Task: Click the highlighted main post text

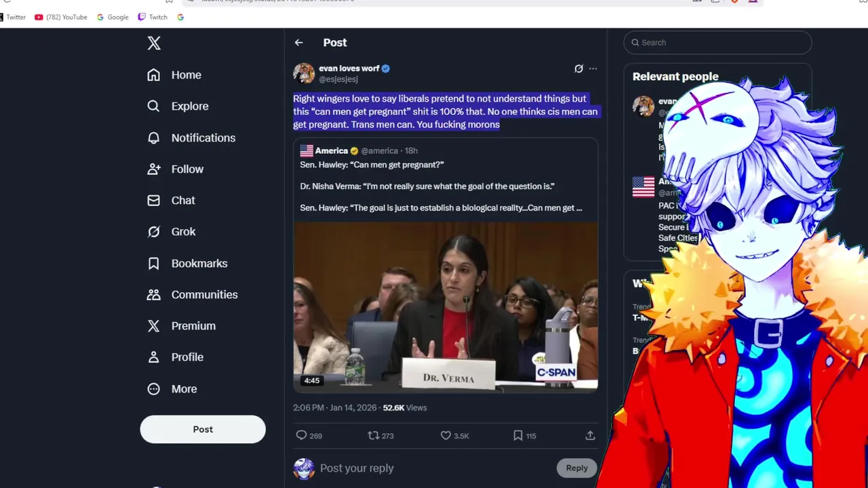Action: pos(446,112)
